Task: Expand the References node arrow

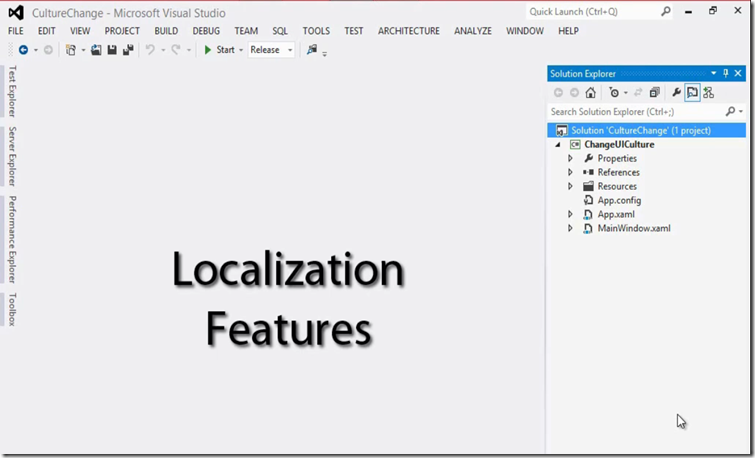Action: point(570,172)
